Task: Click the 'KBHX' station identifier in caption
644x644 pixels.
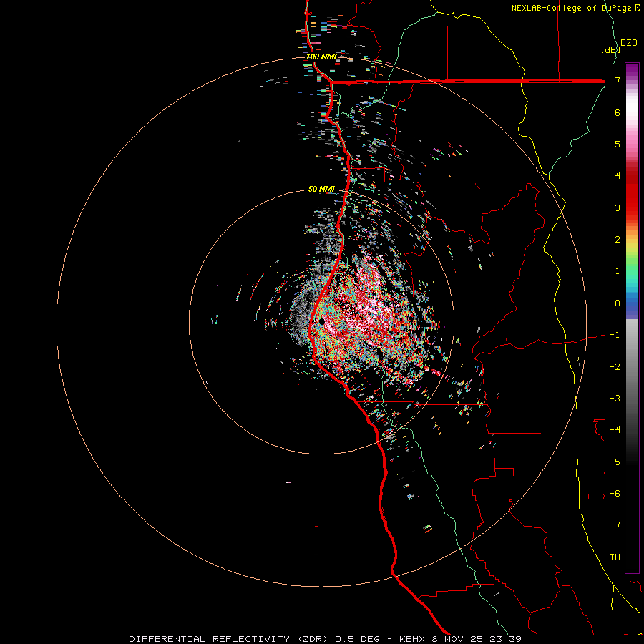Action: (x=412, y=639)
